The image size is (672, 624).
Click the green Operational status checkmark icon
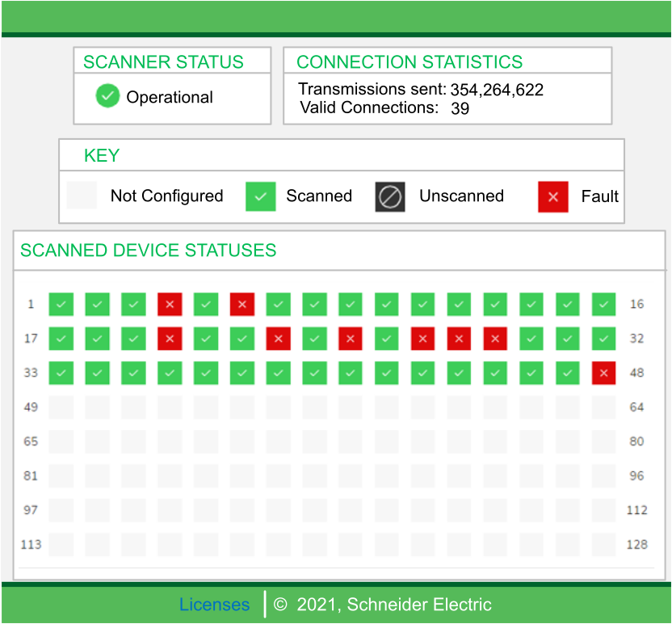(x=107, y=96)
